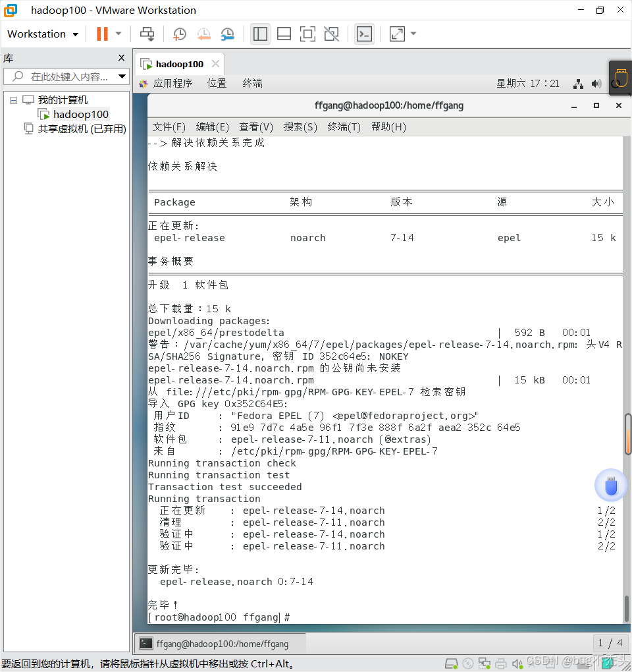The image size is (632, 672).
Task: Maximize the guest terminal window
Action: click(596, 105)
